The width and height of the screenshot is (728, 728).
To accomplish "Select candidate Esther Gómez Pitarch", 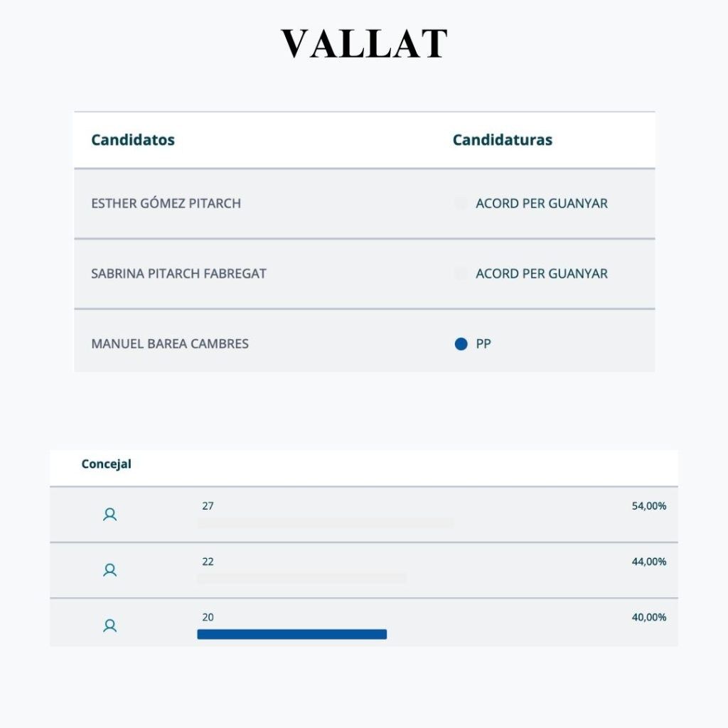I will (x=166, y=203).
